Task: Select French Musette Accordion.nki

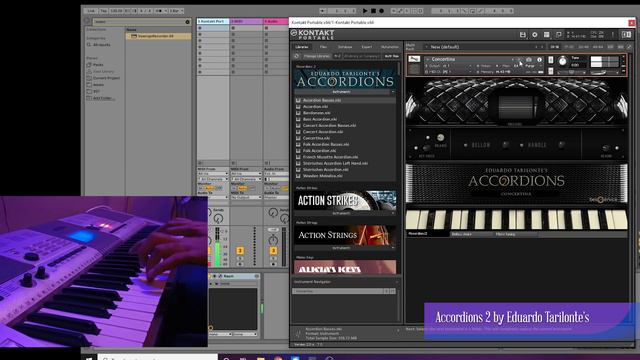Action: pos(330,157)
